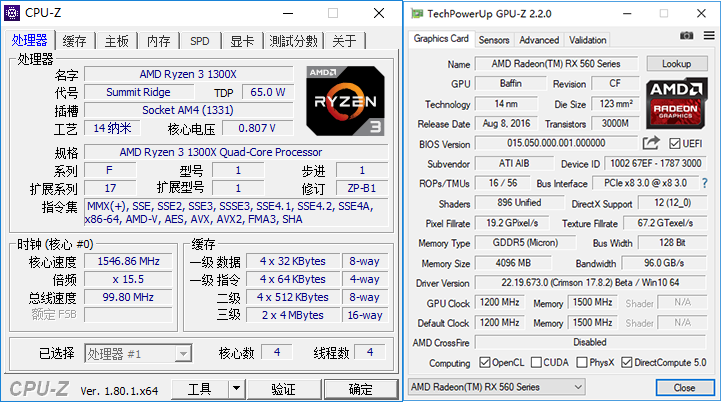Toggle the UEFI checkbox
721x402 pixels.
click(675, 144)
